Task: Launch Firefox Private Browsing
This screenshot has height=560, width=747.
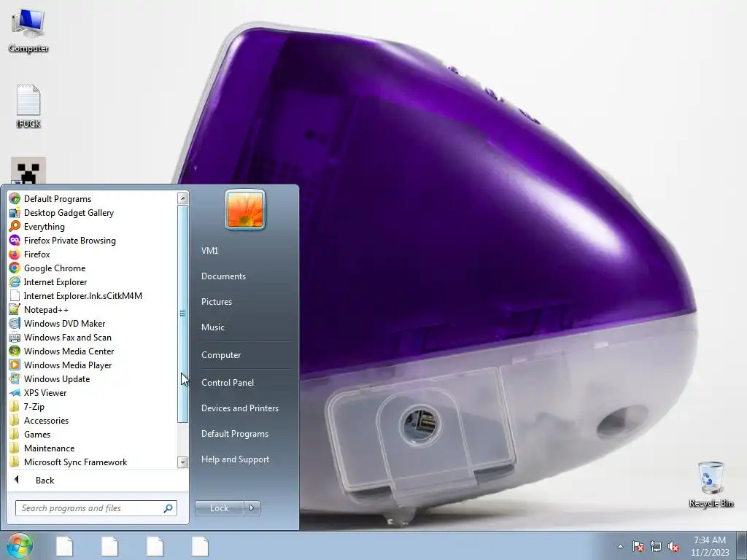Action: click(x=69, y=241)
